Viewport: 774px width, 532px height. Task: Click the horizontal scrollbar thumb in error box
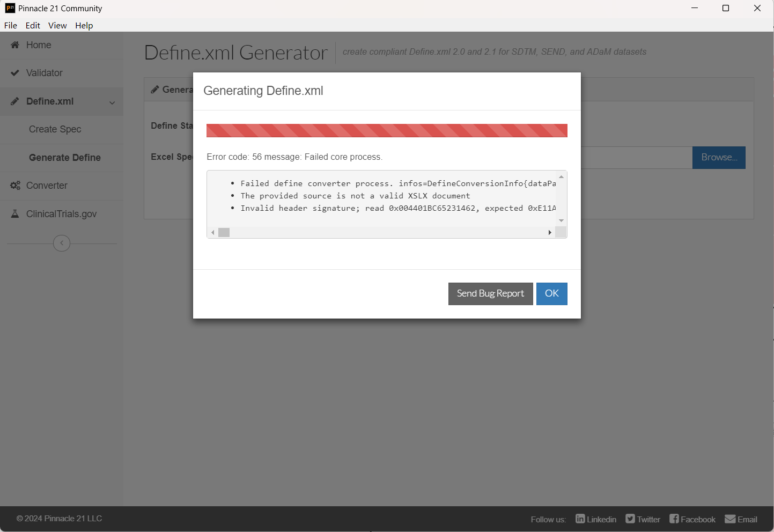point(224,232)
